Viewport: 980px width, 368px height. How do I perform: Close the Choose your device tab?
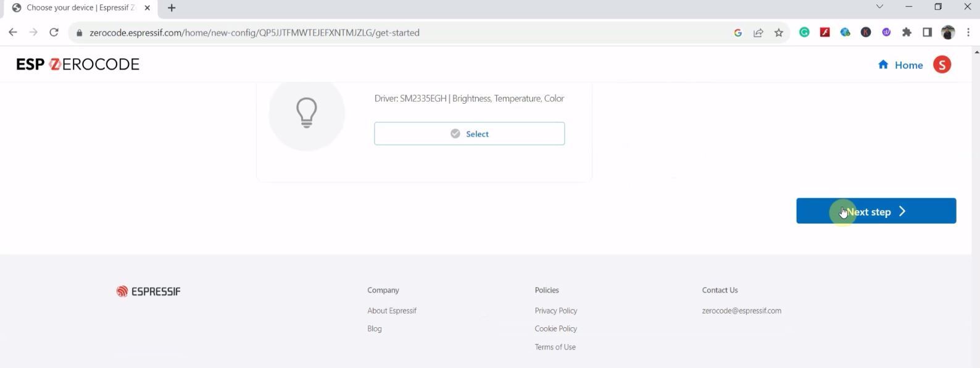pos(147,8)
